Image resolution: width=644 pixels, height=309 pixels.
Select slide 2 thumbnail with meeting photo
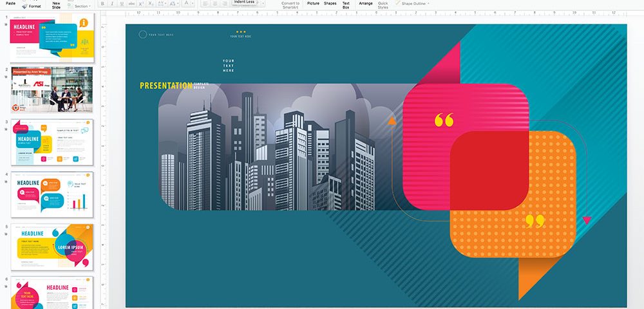[x=52, y=89]
